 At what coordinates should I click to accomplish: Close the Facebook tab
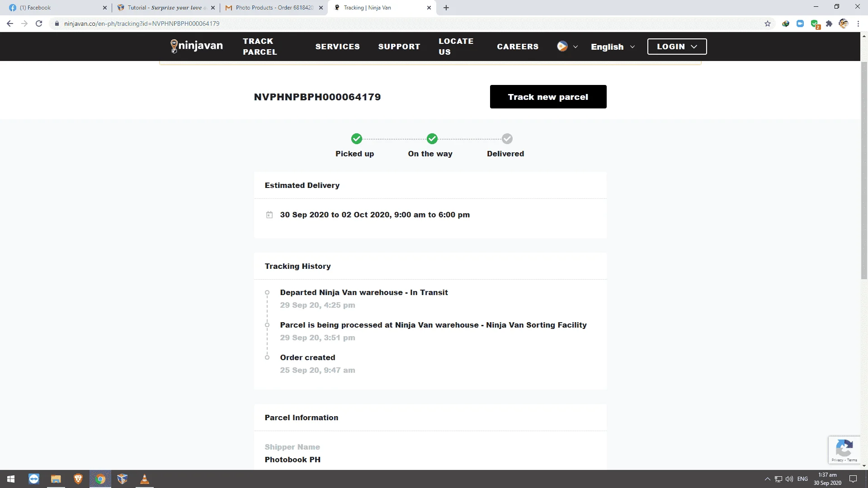tap(104, 8)
